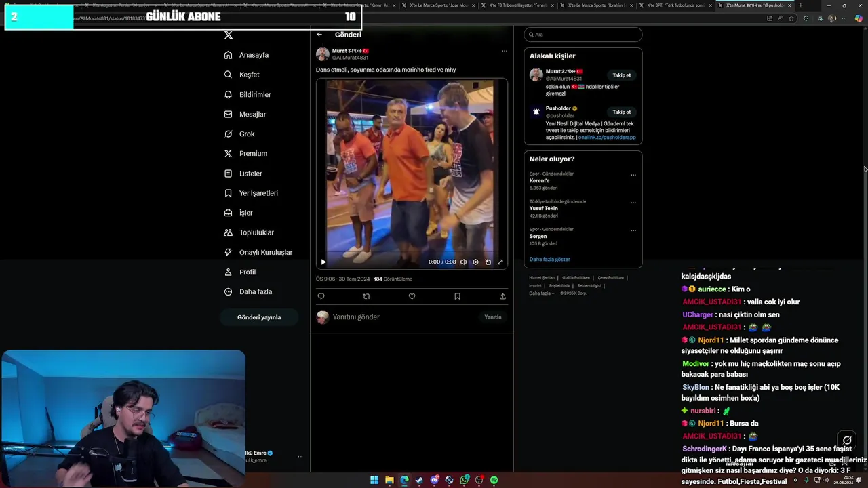The width and height of the screenshot is (868, 488).
Task: Open WhatsApp from the taskbar
Action: 464,480
